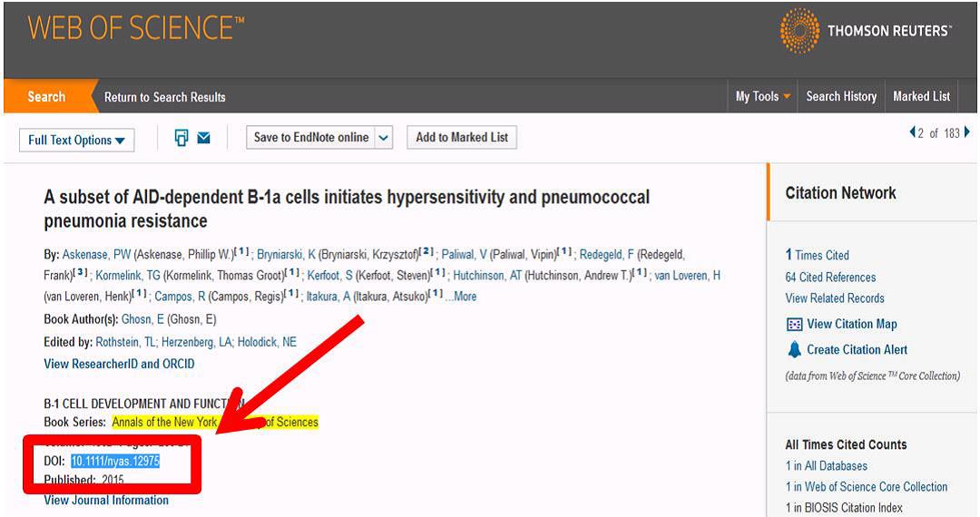The height and width of the screenshot is (517, 980).
Task: Click editor Rothstein, TL link
Action: pos(125,342)
